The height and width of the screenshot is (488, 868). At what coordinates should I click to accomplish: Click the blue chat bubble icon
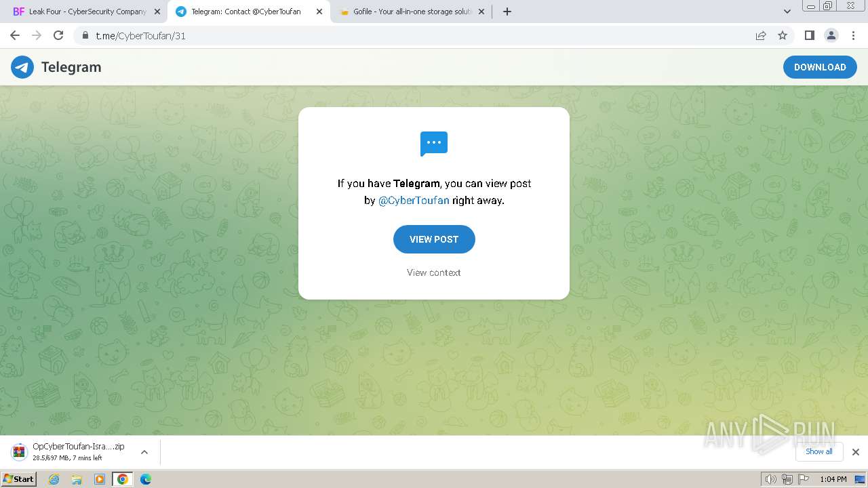click(x=434, y=144)
